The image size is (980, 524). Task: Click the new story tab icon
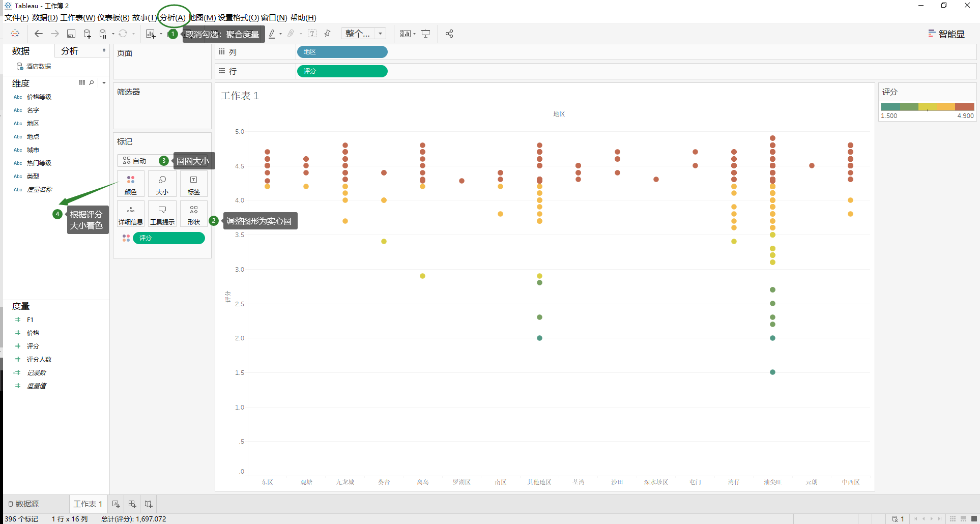tap(149, 504)
